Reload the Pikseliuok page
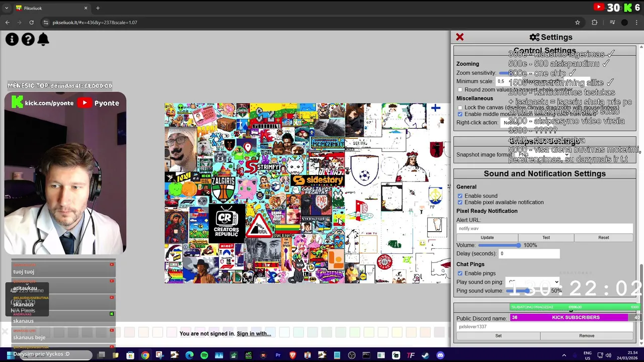This screenshot has height=362, width=644. click(31, 22)
